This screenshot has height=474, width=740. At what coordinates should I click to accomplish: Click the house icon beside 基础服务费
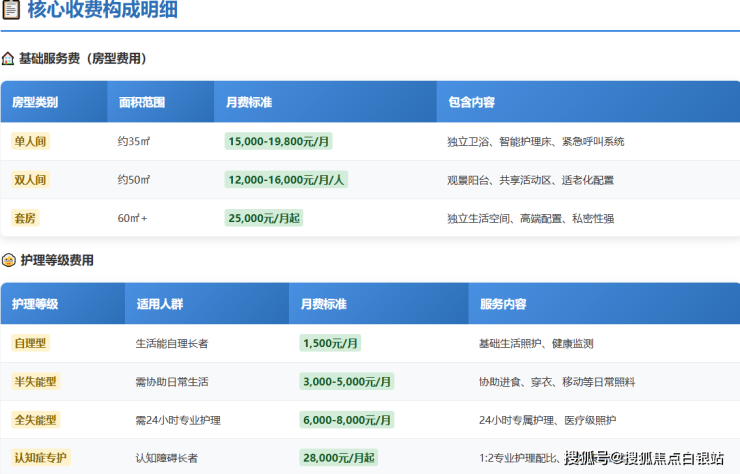click(8, 59)
